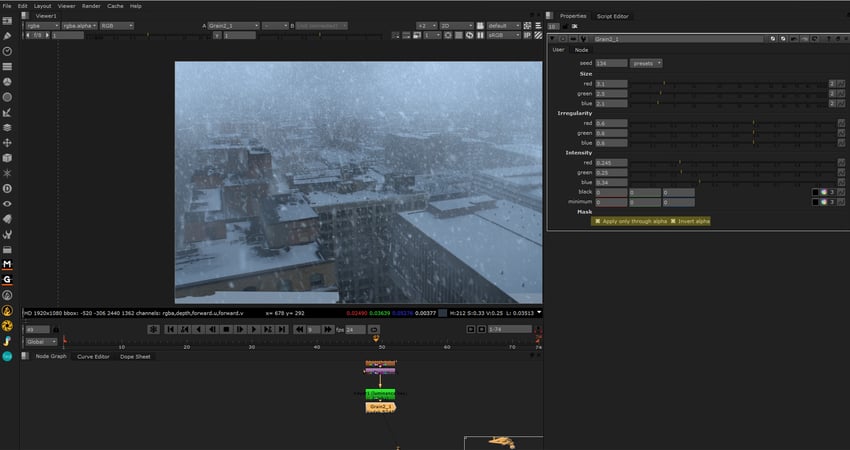This screenshot has width=850, height=450.
Task: Click the seed value input field
Action: (611, 63)
